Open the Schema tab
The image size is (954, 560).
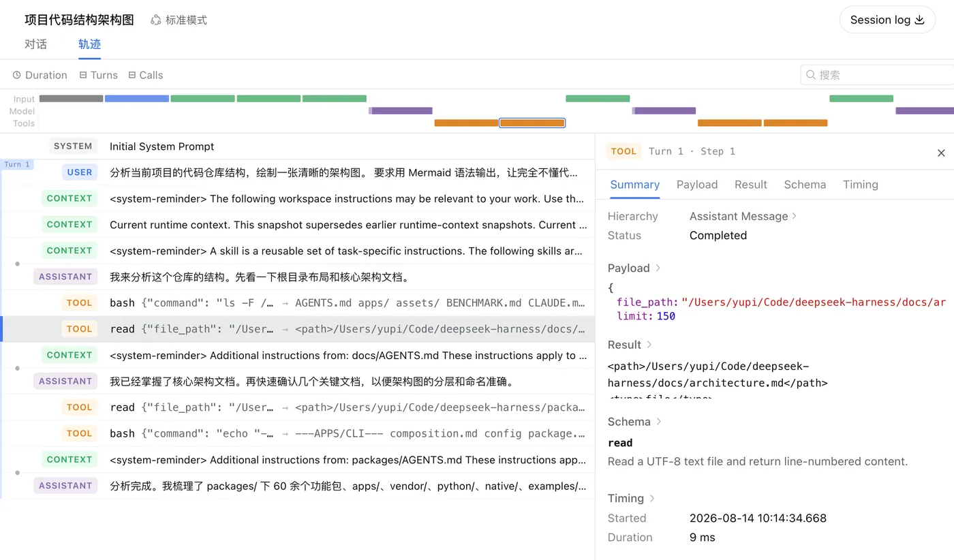[x=805, y=185]
